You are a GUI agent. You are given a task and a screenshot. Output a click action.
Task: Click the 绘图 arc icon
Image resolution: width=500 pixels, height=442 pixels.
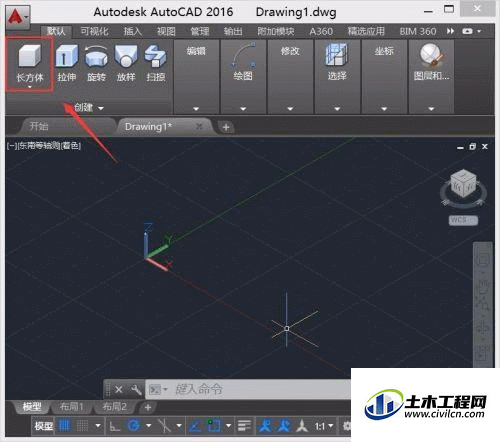click(243, 55)
